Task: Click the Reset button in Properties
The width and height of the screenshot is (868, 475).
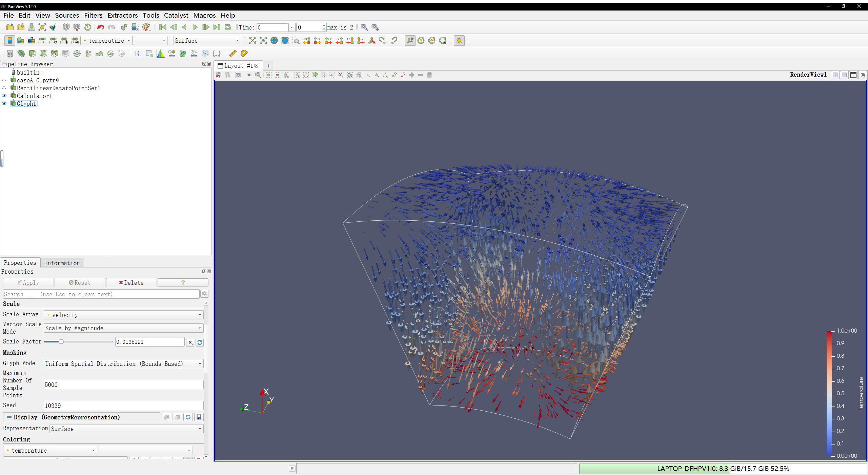Action: 80,283
